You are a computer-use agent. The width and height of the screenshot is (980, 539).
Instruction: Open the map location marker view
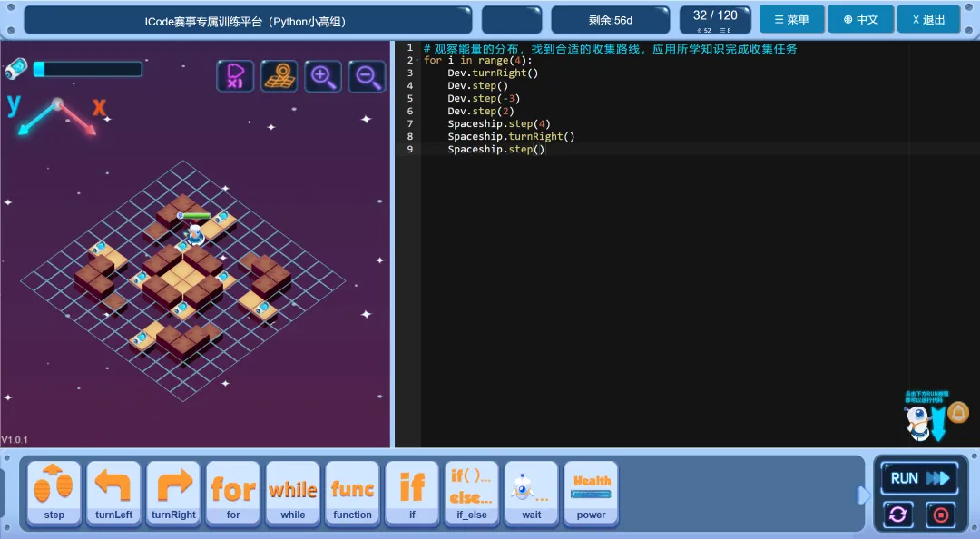tap(279, 76)
